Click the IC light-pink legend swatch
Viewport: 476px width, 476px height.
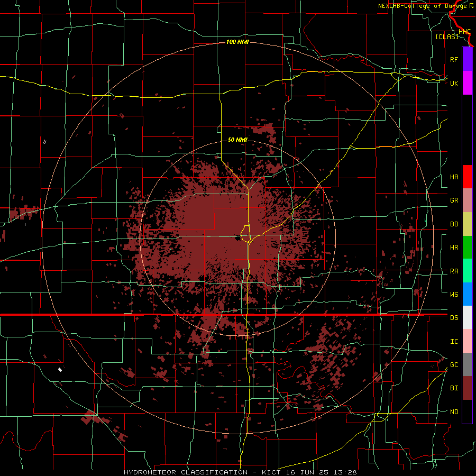coord(467,341)
